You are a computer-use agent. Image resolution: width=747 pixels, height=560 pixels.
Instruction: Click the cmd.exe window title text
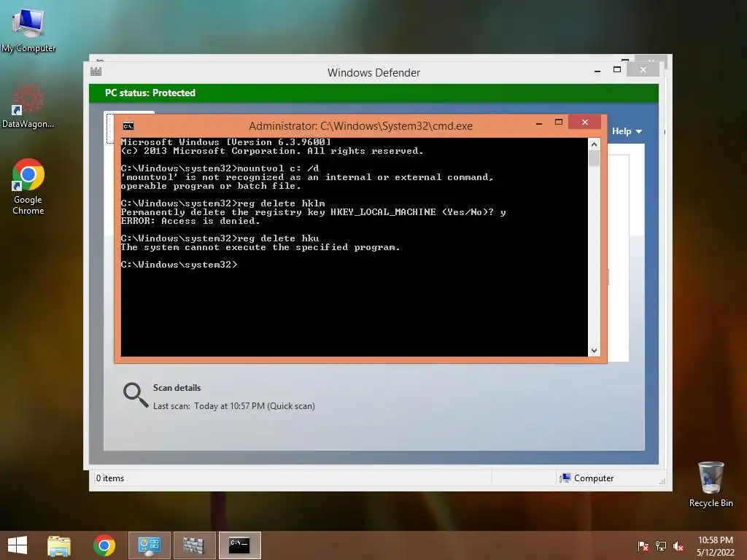click(360, 126)
